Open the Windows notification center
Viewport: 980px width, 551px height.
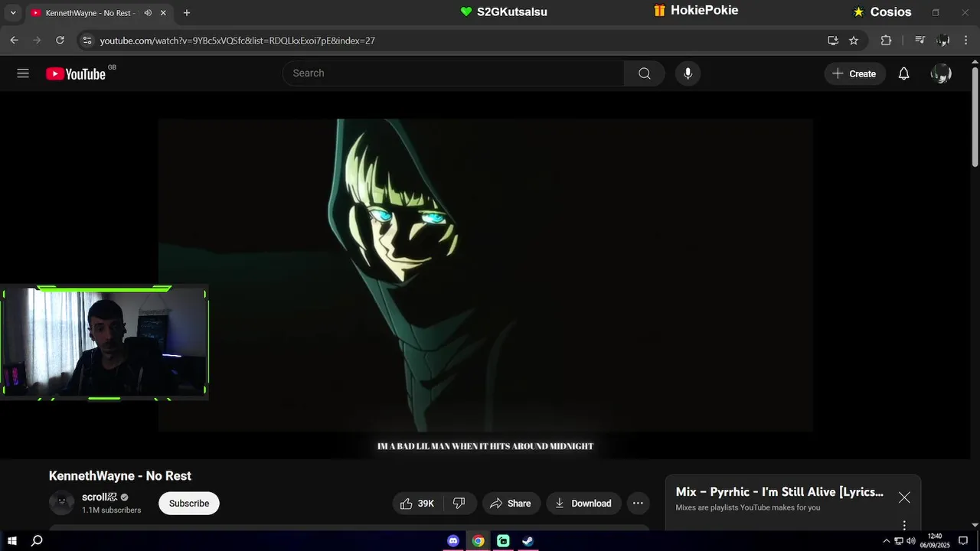click(x=963, y=541)
